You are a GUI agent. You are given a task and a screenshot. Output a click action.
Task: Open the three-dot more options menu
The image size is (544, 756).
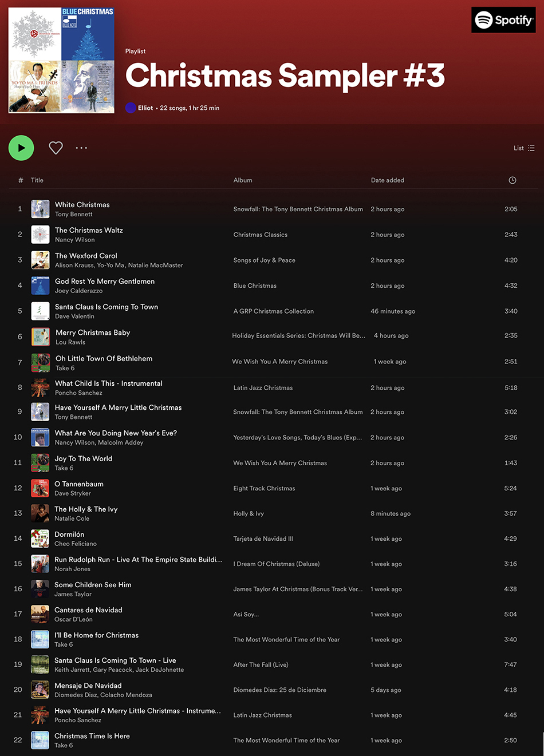pos(81,148)
